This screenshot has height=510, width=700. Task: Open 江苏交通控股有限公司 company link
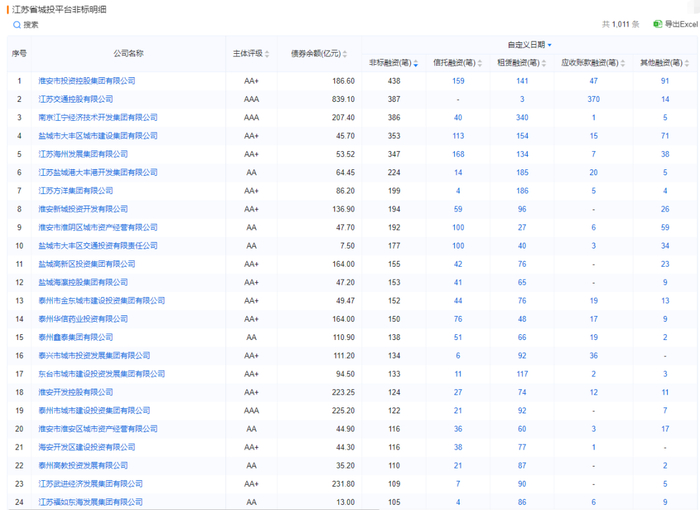point(75,99)
